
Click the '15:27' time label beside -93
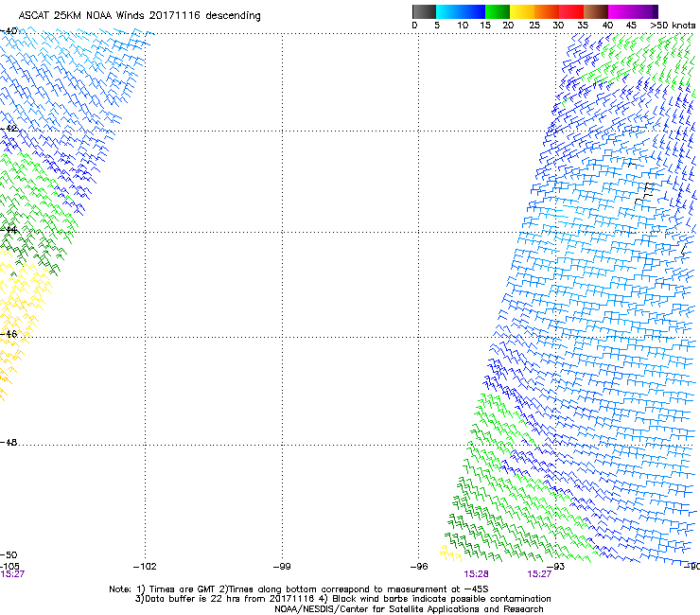tap(539, 574)
